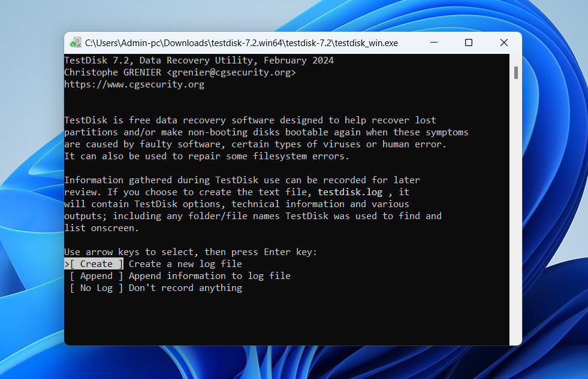588x379 pixels.
Task: Choose the No Log option
Action: tap(97, 288)
